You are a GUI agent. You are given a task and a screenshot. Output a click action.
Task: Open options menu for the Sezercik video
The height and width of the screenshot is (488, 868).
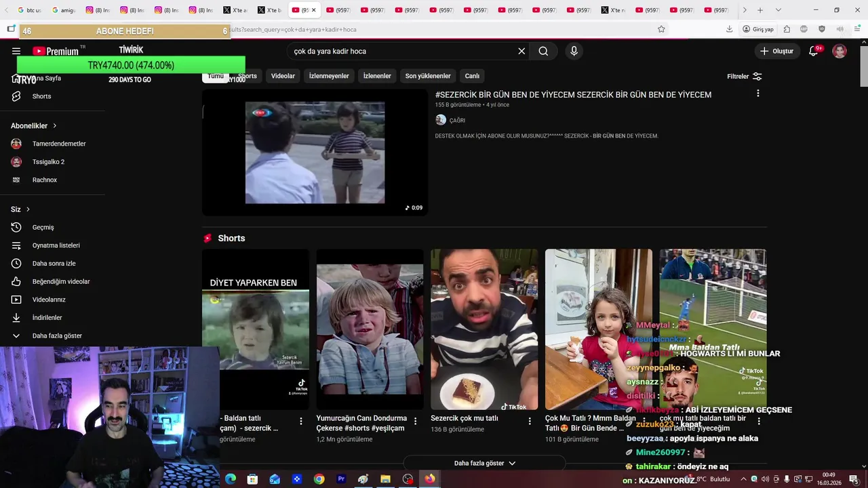click(758, 94)
